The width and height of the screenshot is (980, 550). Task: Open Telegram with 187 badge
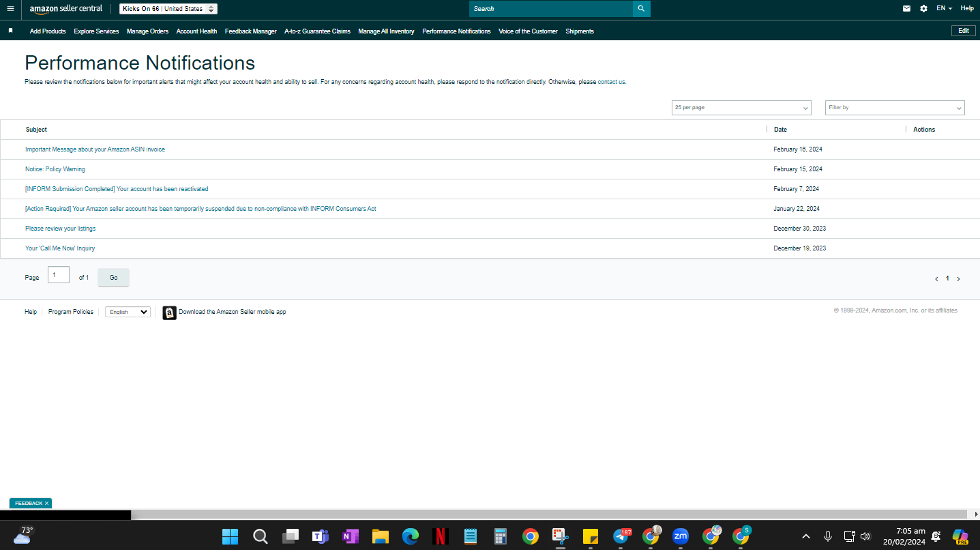coord(621,536)
